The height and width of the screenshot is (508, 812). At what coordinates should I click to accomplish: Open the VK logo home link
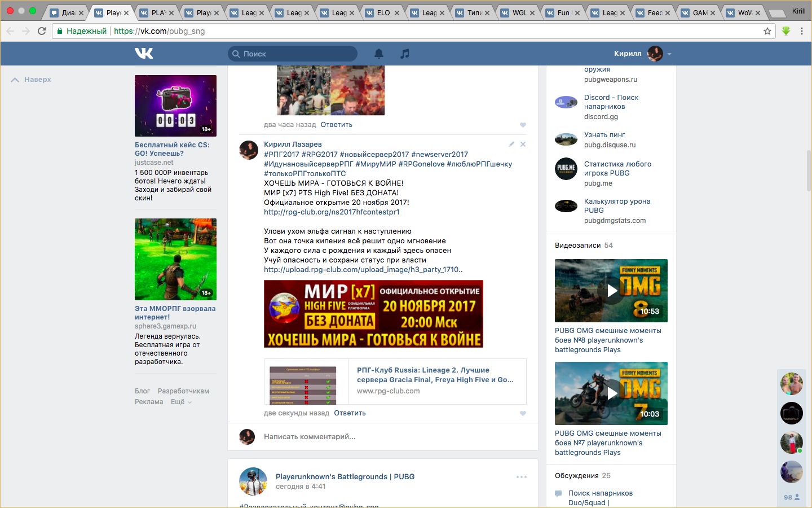[144, 53]
